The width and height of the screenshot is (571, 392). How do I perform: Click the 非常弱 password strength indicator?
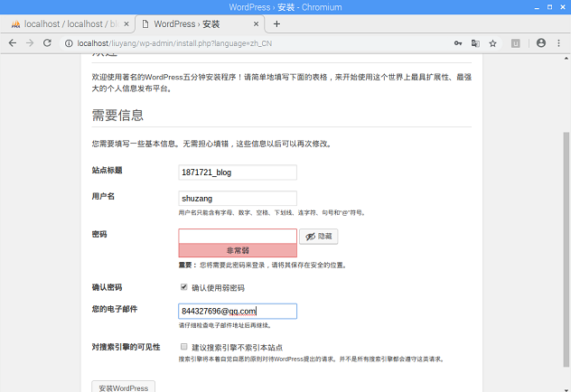(x=238, y=250)
